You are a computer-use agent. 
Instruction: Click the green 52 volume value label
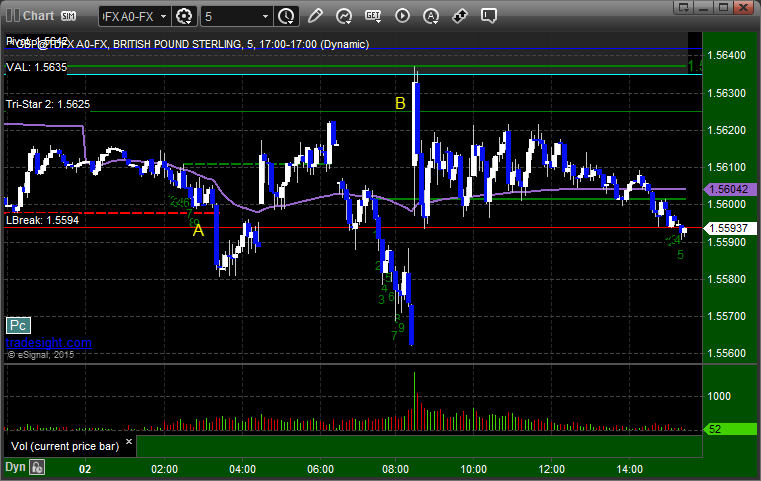coord(730,429)
